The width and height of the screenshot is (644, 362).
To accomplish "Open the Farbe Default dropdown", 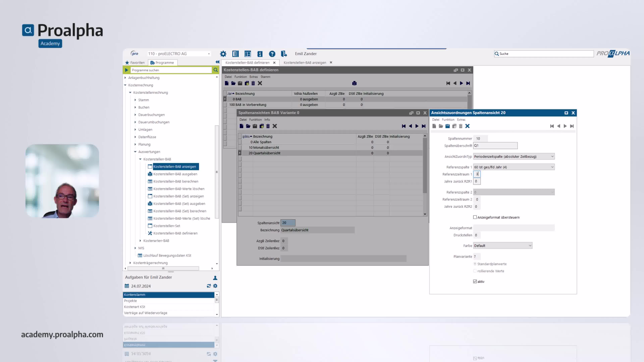I will (x=530, y=246).
